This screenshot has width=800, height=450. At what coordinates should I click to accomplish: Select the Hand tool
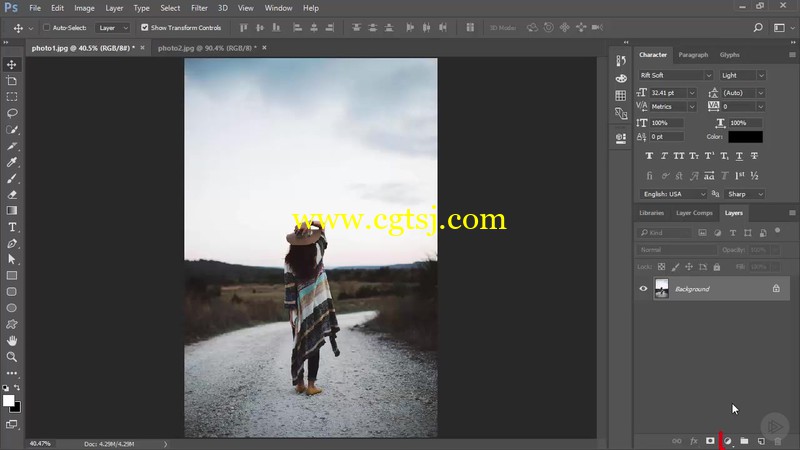[12, 341]
